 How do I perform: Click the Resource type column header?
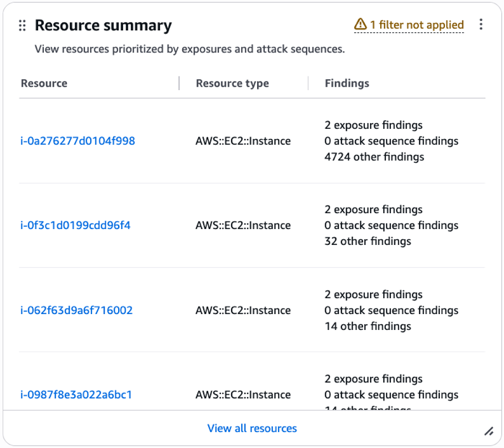(x=232, y=84)
